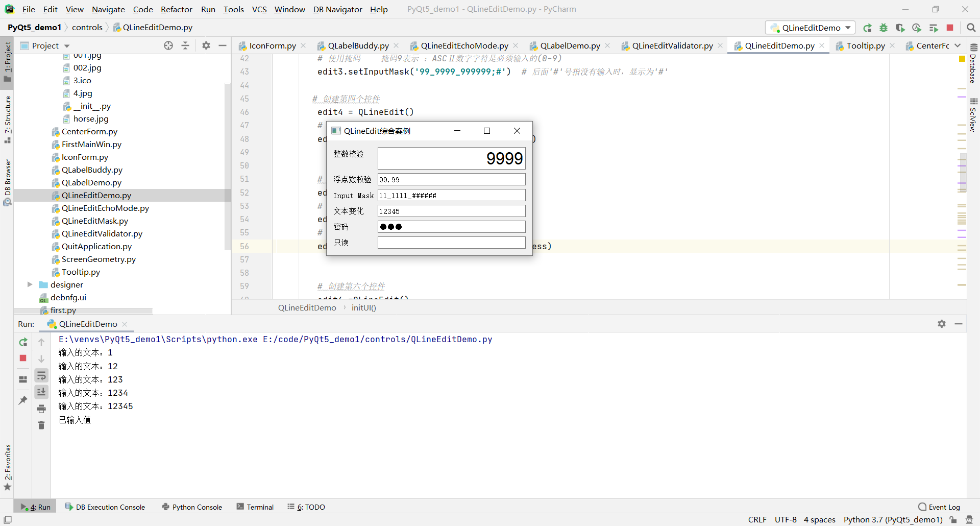Open the Terminal tool window

(255, 507)
